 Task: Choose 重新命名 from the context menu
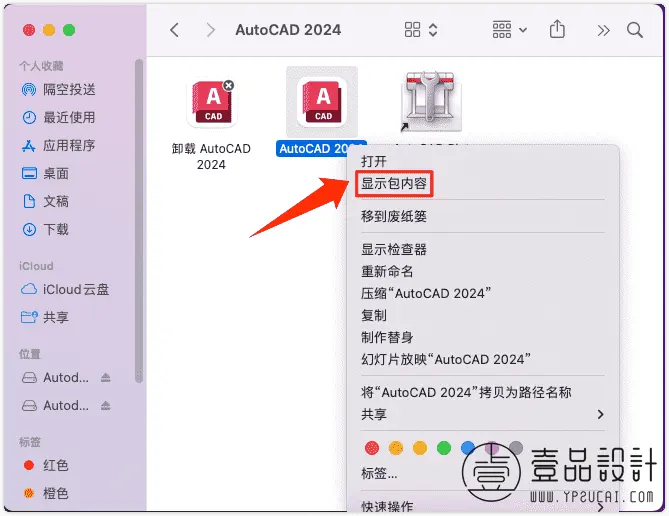tap(387, 271)
